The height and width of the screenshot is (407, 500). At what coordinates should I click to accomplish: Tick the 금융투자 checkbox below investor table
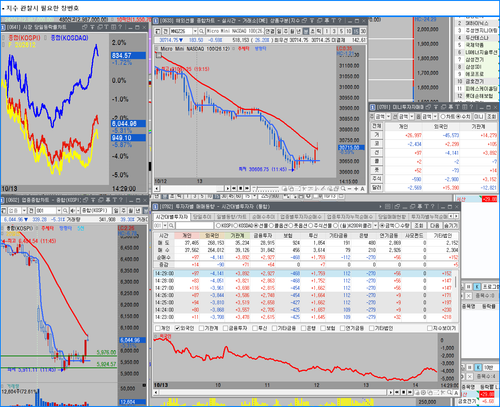[225, 328]
